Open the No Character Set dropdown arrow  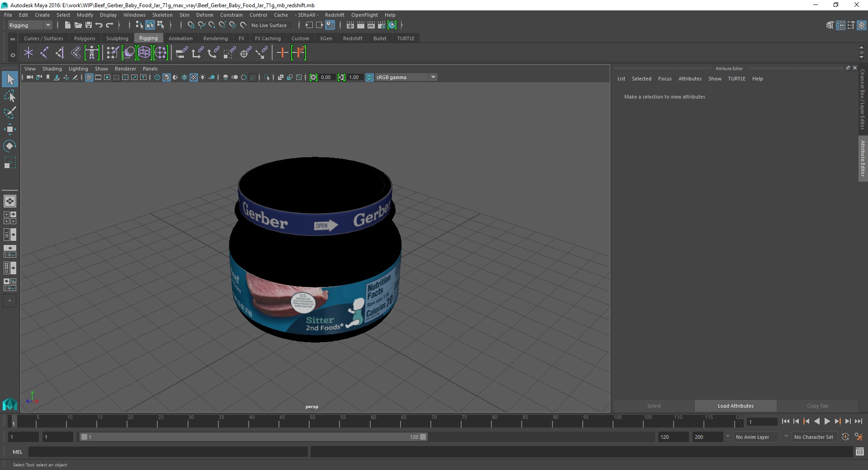(786, 437)
